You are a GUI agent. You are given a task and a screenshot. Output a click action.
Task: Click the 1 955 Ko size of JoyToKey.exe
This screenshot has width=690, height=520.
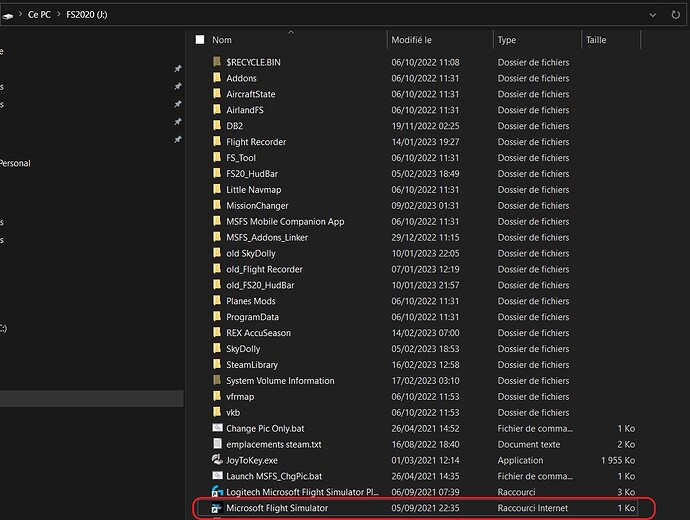tap(618, 460)
